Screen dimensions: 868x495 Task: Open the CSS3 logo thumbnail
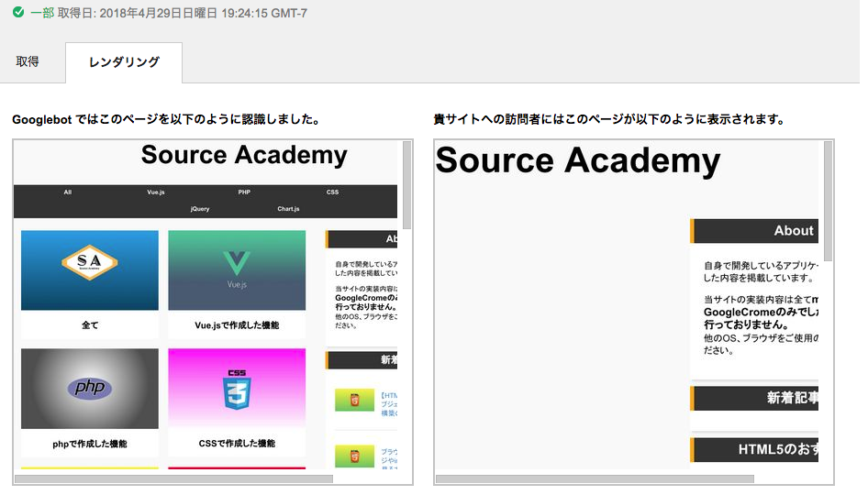coord(237,389)
